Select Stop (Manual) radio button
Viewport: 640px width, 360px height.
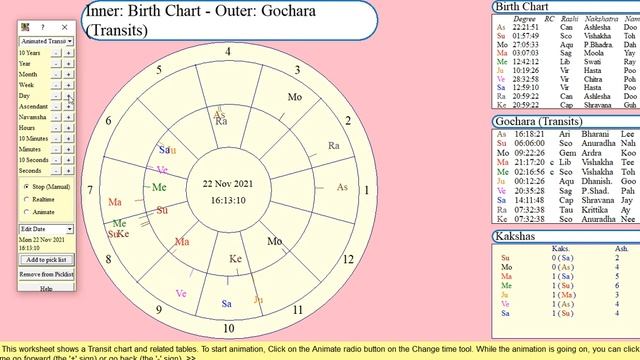coord(27,187)
